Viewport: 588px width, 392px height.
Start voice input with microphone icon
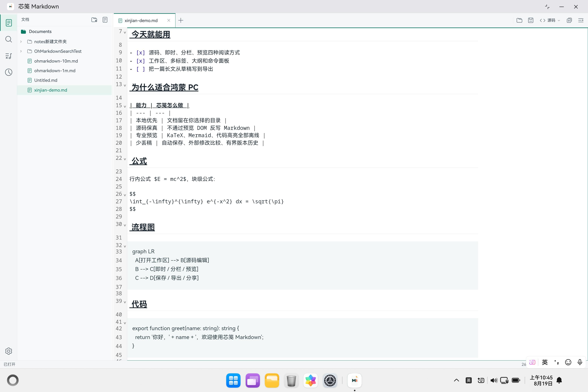(x=580, y=362)
